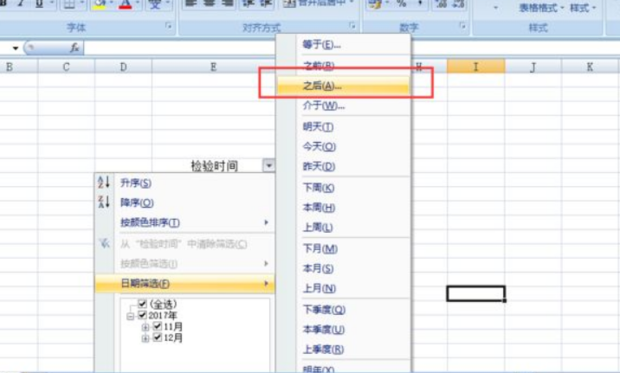Screen dimensions: 620x373
Task: Select highlighted column I header
Action: pos(476,66)
